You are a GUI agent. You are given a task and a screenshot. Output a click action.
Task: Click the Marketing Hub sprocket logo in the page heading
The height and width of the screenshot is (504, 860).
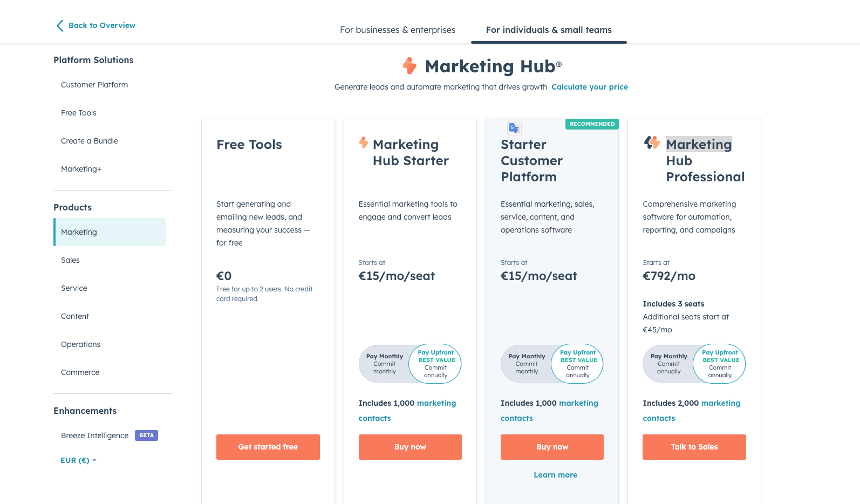(x=409, y=66)
